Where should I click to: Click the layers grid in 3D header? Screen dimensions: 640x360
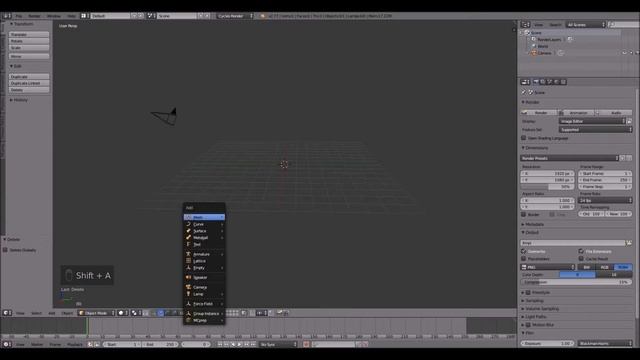pos(232,313)
